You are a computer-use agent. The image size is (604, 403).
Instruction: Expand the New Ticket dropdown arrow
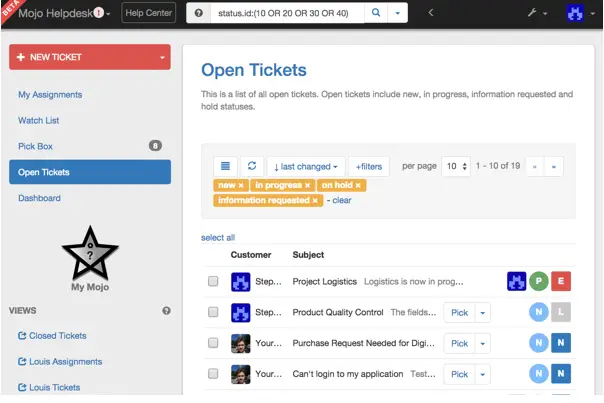pos(163,57)
